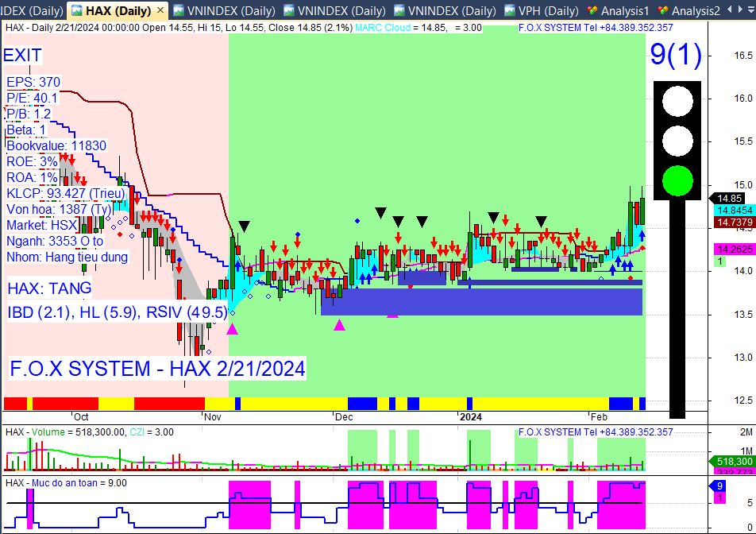Viewport: 756px width, 534px height.
Task: Click the Beta: 1 label
Action: (26, 130)
